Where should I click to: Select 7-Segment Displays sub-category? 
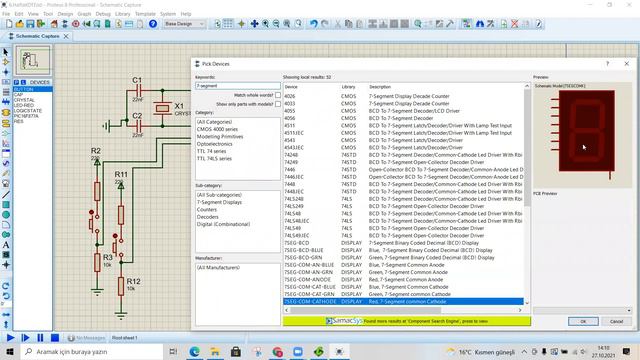point(219,202)
